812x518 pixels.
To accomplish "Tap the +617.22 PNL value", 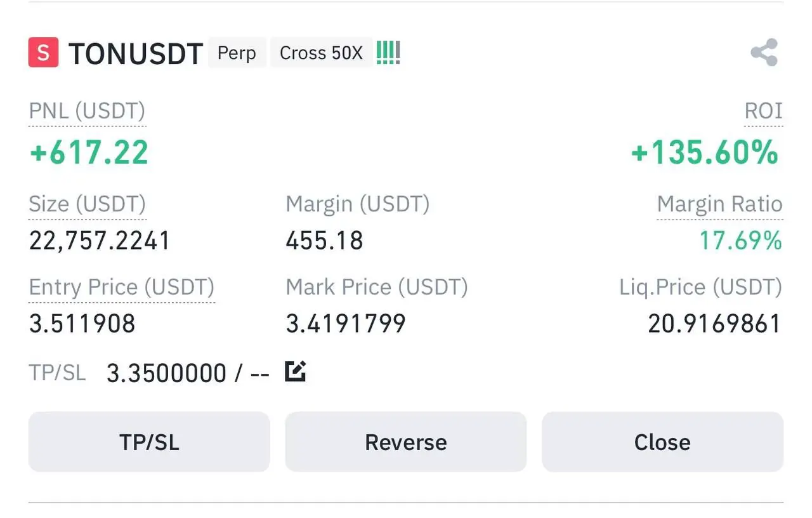I will point(89,153).
